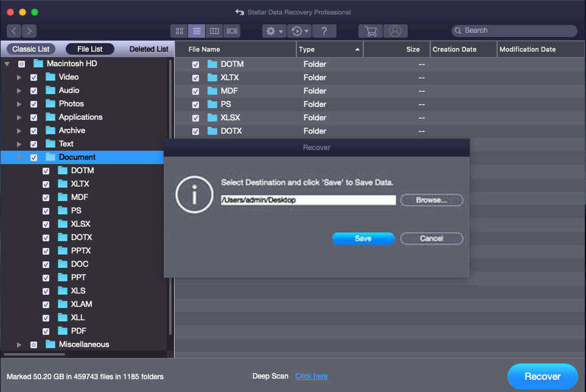Click the PS folder icon in file list

coord(212,104)
